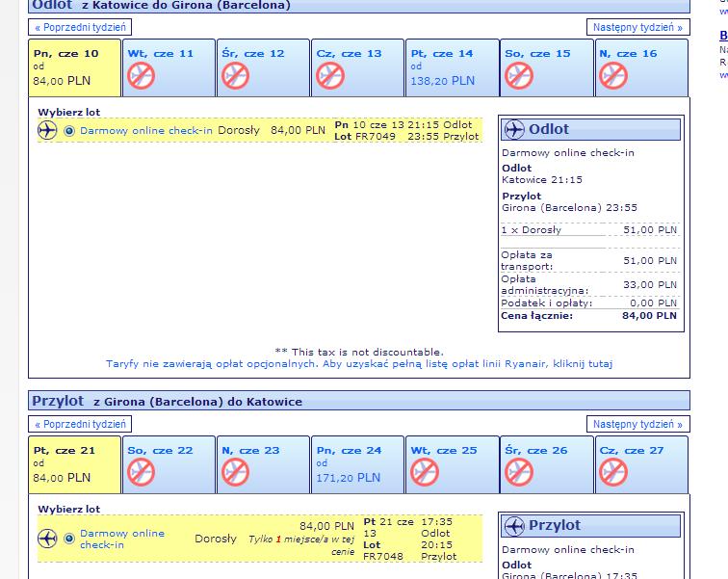Click Podatek i opłaty 0,00 PLN line
The width and height of the screenshot is (728, 579).
[588, 303]
